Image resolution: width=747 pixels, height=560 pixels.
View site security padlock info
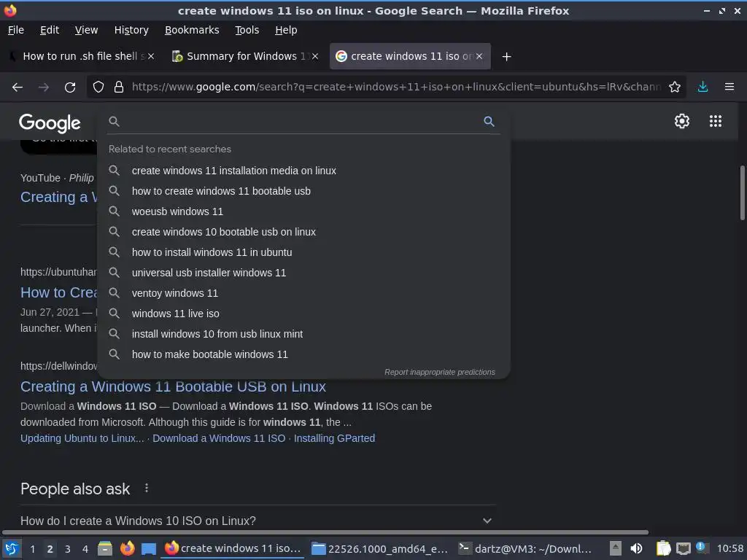(119, 87)
